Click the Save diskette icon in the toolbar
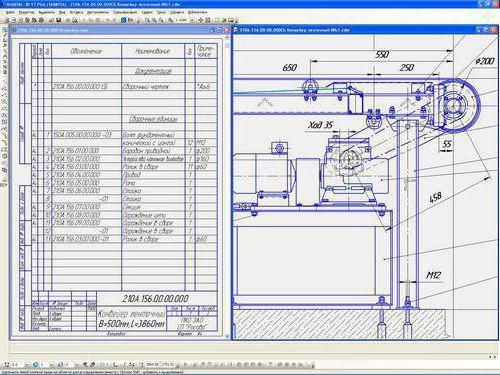Image resolution: width=500 pixels, height=375 pixels. click(58, 20)
